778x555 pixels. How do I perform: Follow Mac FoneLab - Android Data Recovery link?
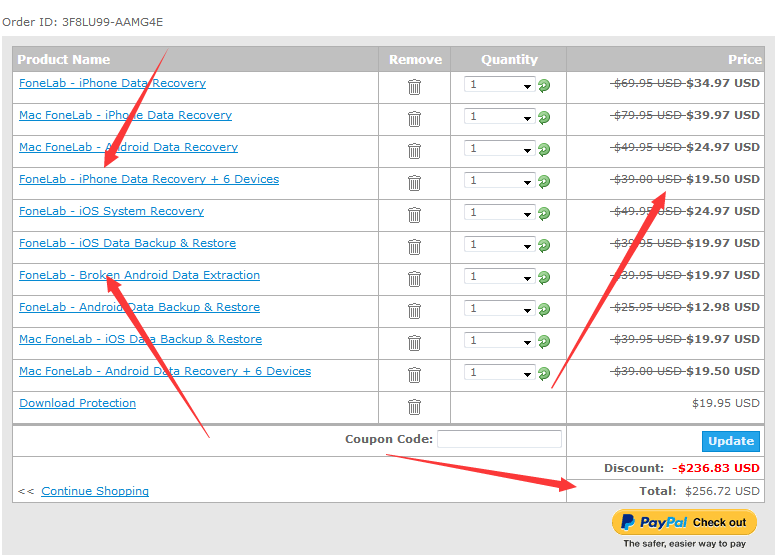point(129,147)
